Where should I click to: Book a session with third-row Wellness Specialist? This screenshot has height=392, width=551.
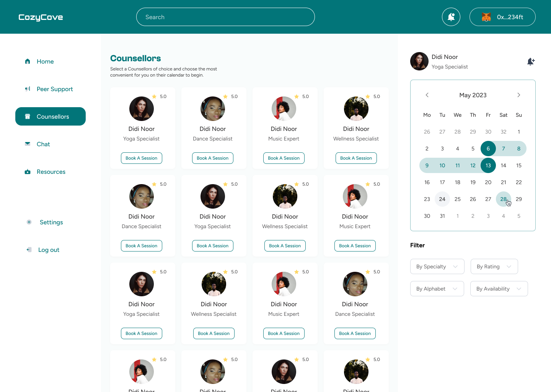point(214,333)
